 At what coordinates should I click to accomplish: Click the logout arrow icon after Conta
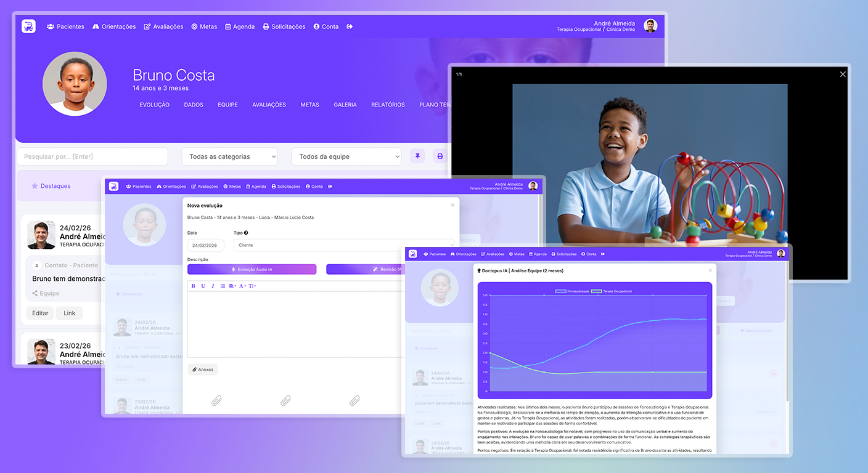(350, 26)
